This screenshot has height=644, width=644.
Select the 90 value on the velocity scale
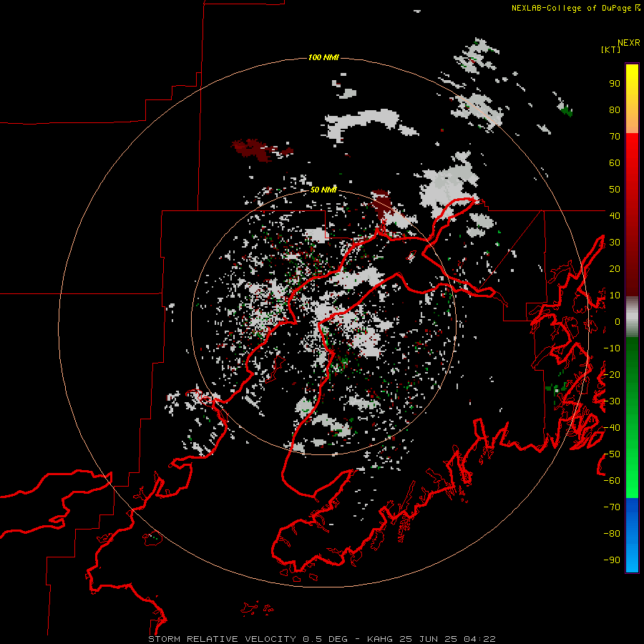(x=615, y=84)
